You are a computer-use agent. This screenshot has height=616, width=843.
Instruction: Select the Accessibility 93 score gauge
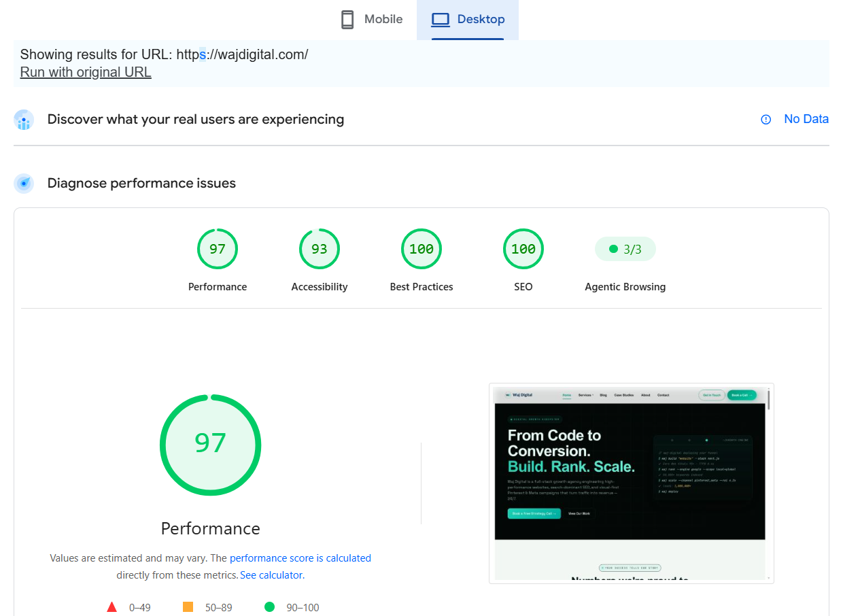pos(320,249)
